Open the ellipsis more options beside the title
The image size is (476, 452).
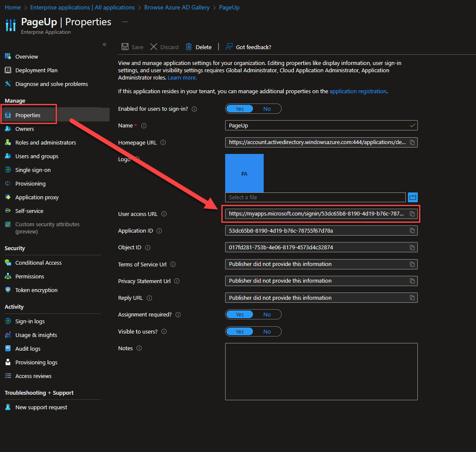(125, 22)
